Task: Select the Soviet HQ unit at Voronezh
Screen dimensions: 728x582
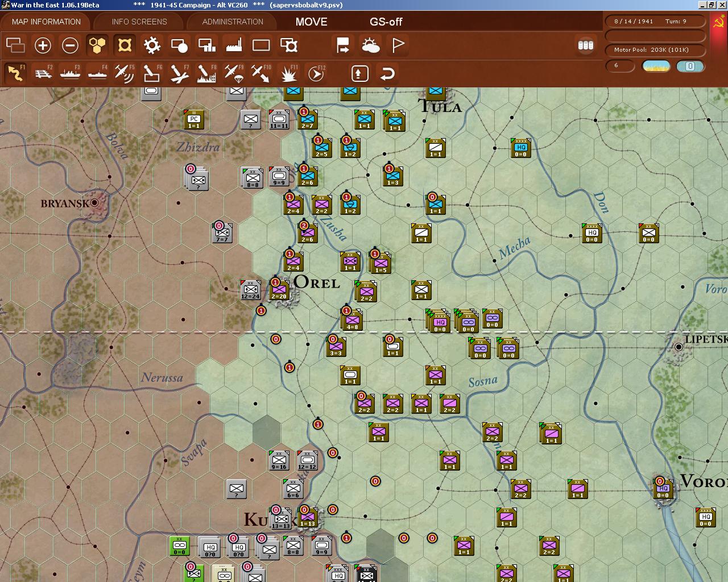Action: pyautogui.click(x=663, y=489)
